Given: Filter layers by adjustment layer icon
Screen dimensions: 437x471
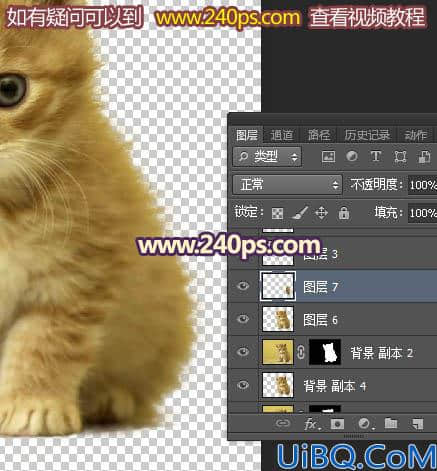Looking at the screenshot, I should [x=352, y=156].
